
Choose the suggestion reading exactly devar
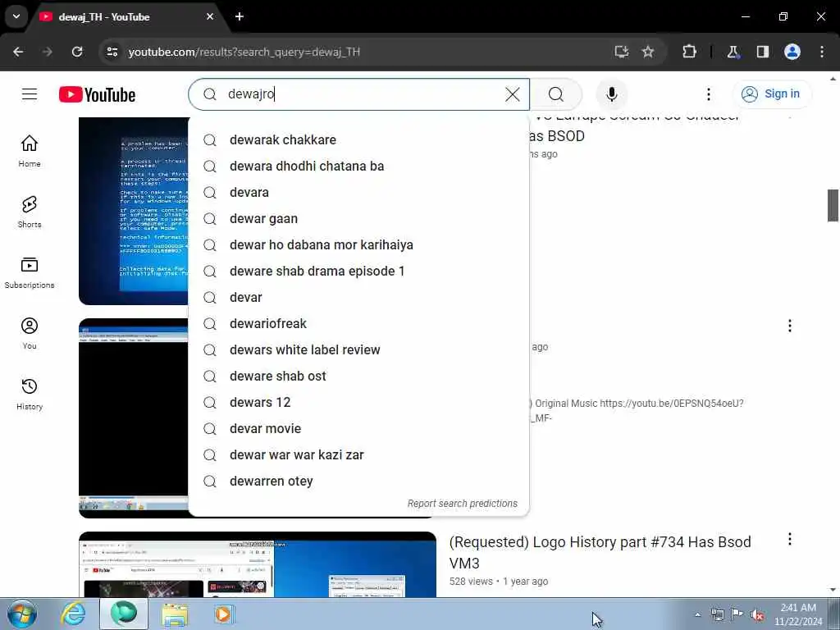[359, 297]
